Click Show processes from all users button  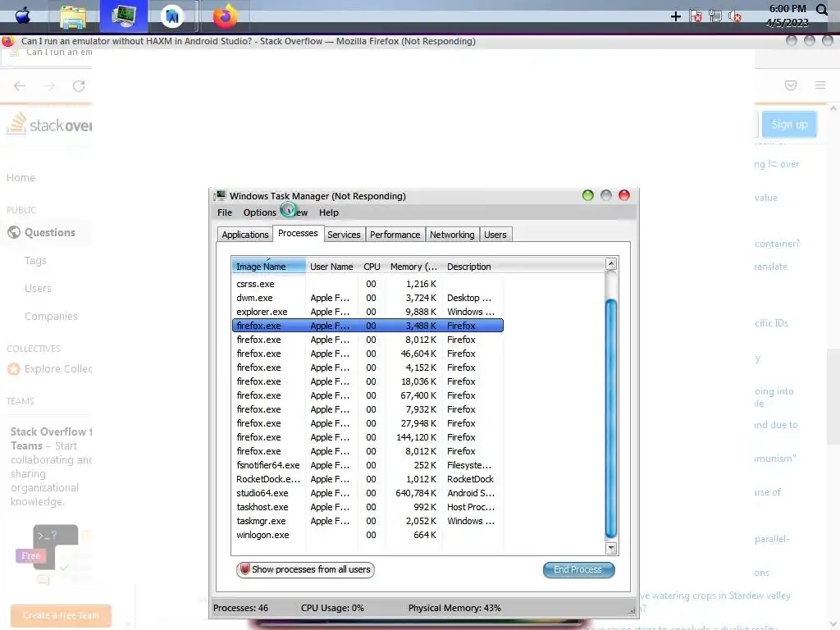point(305,569)
